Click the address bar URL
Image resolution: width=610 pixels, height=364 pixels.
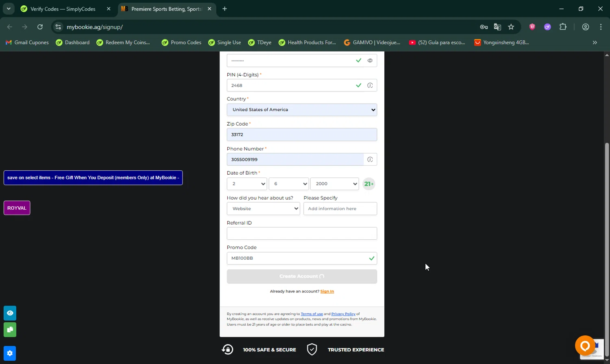(x=95, y=27)
